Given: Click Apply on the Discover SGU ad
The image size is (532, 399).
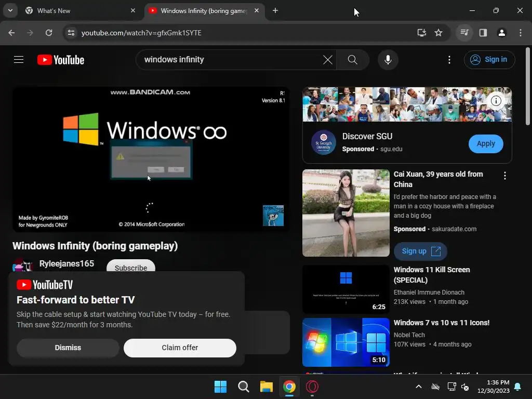Looking at the screenshot, I should point(486,143).
